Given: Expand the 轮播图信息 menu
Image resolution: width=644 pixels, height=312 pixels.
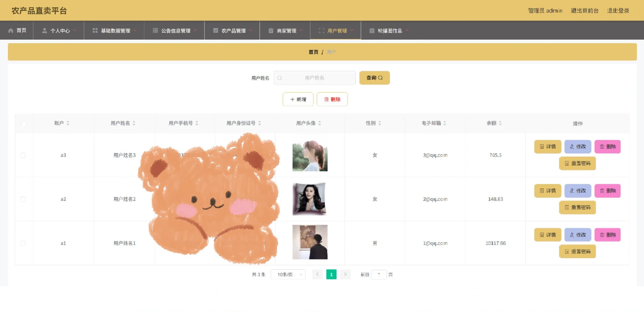Looking at the screenshot, I should pos(390,31).
